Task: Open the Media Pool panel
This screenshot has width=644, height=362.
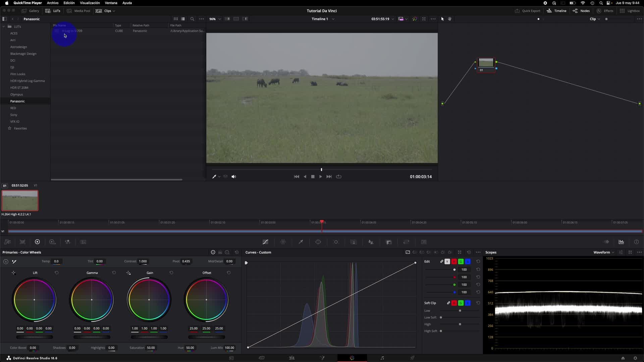Action: coord(79,11)
